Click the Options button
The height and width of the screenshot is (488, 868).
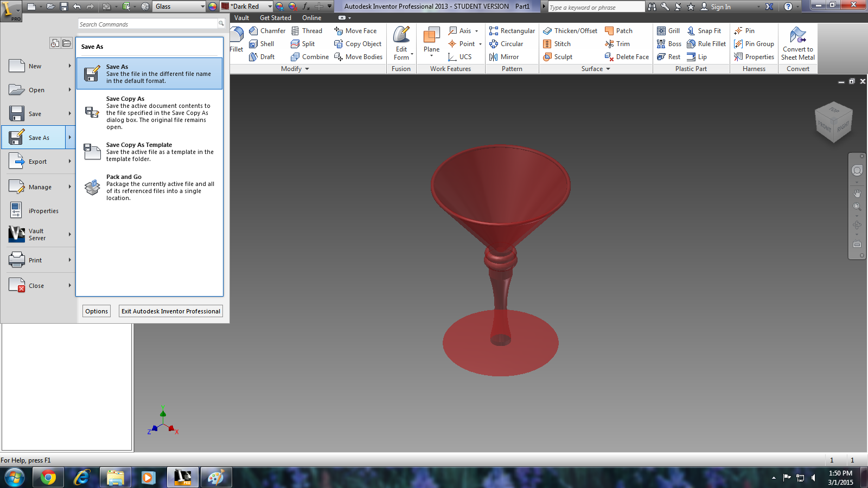coord(97,311)
